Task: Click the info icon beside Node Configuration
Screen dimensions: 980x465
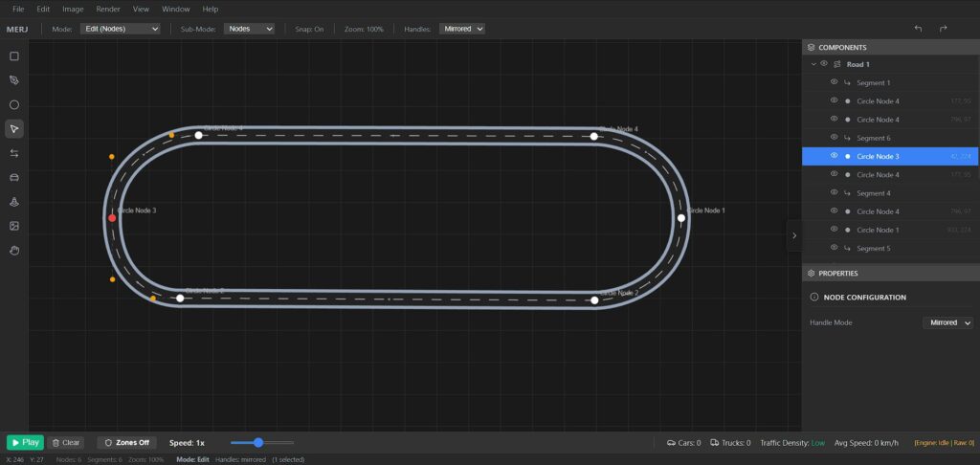Action: pos(814,298)
